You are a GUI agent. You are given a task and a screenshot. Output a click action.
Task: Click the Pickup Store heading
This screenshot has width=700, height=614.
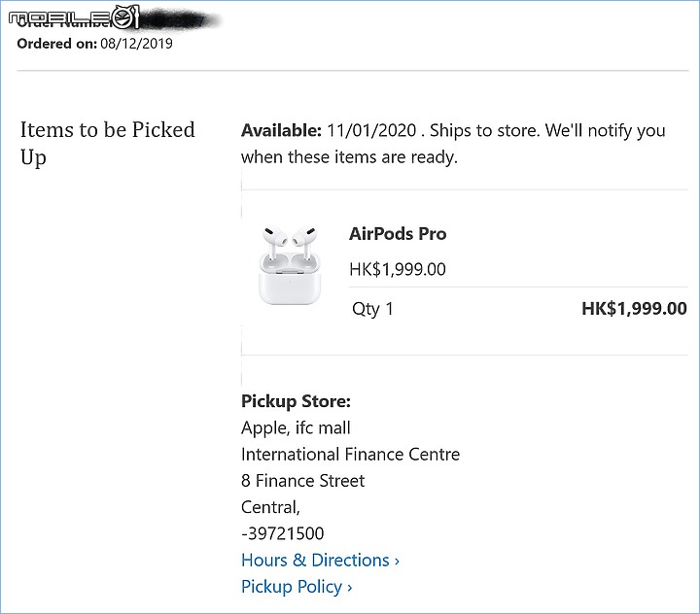[x=296, y=401]
